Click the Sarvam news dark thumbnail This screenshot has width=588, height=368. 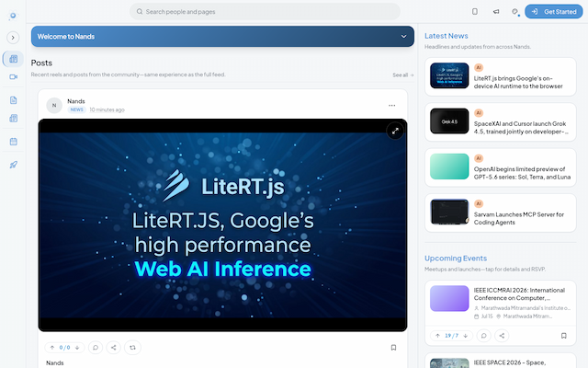pos(449,212)
